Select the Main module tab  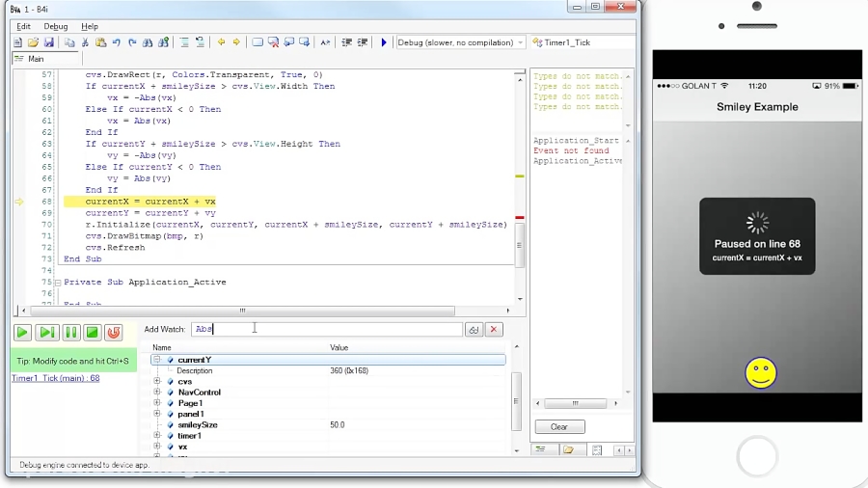tap(35, 59)
